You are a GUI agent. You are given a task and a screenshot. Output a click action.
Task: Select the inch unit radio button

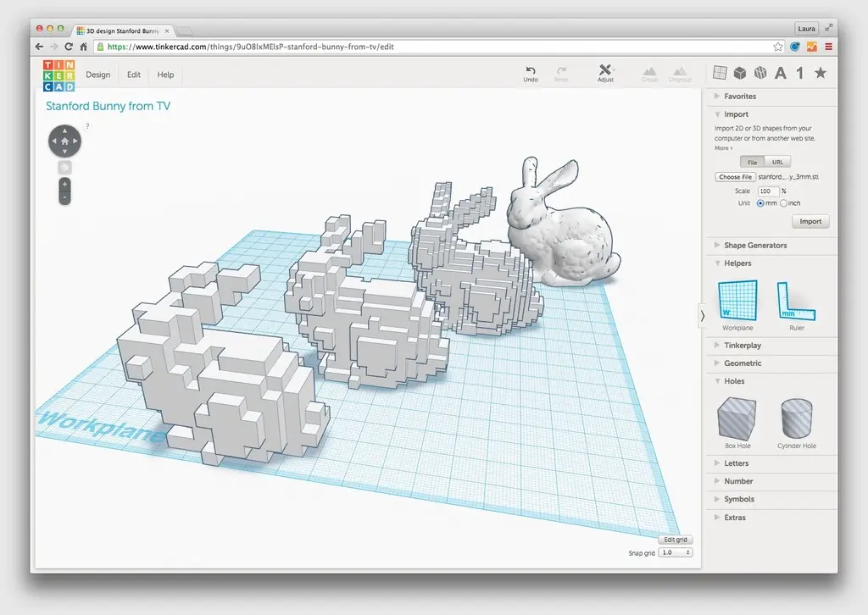click(x=784, y=203)
